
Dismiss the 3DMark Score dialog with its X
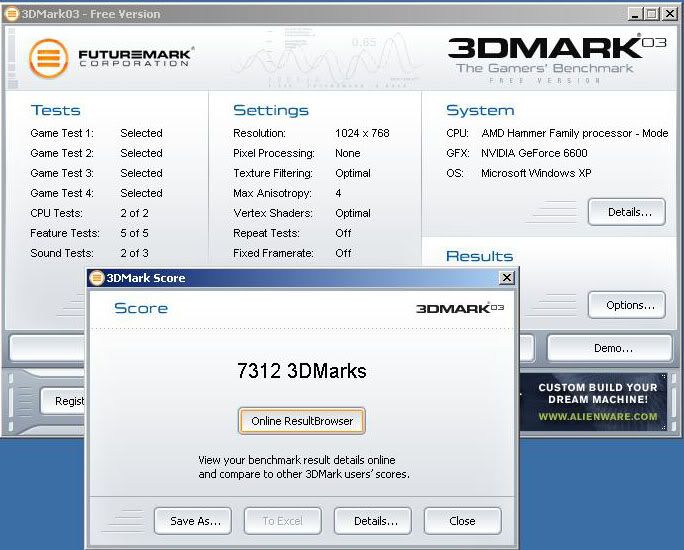tap(506, 278)
